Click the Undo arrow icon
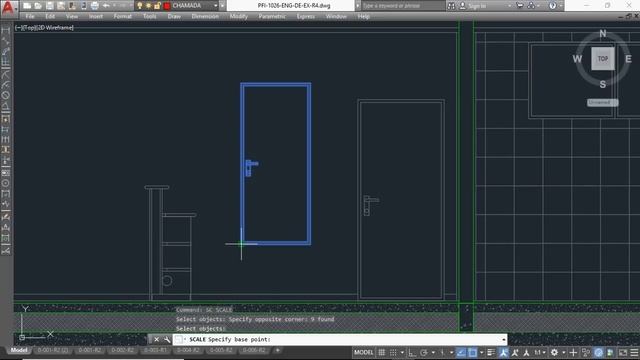The height and width of the screenshot is (360, 640). click(106, 6)
